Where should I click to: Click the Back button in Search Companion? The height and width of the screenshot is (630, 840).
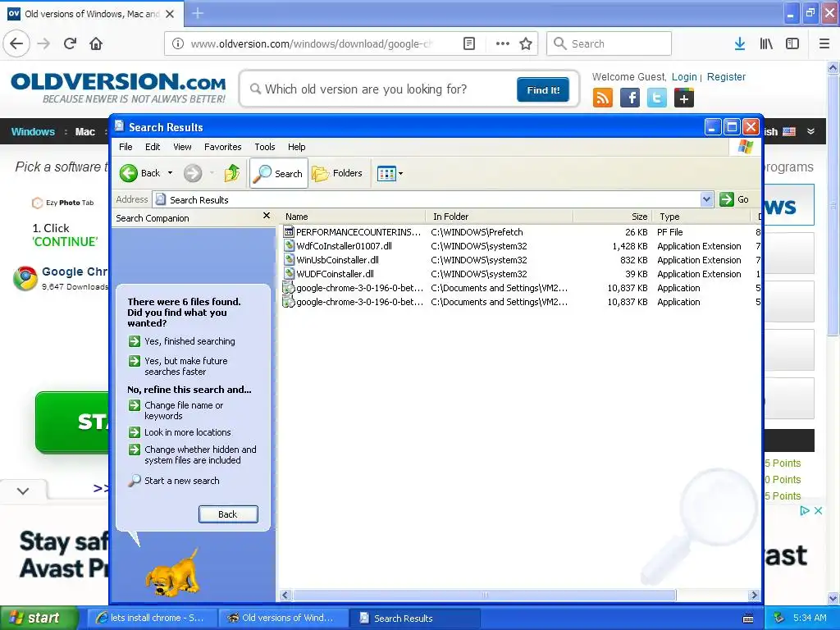pos(228,514)
